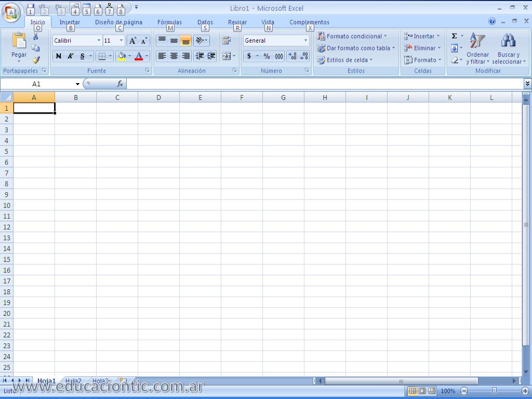Image resolution: width=532 pixels, height=399 pixels.
Task: Merge and center cells icon
Action: 227,56
